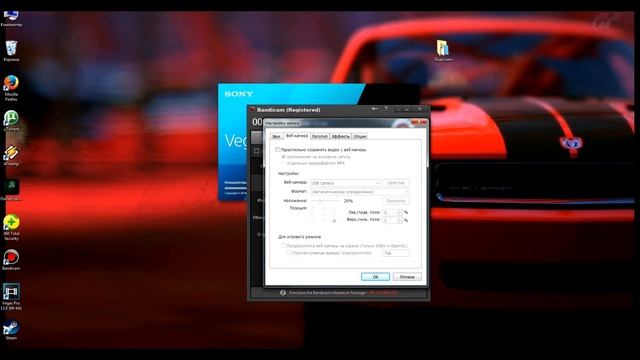The width and height of the screenshot is (640, 360).
Task: Switch to the Logo tab
Action: [x=320, y=136]
